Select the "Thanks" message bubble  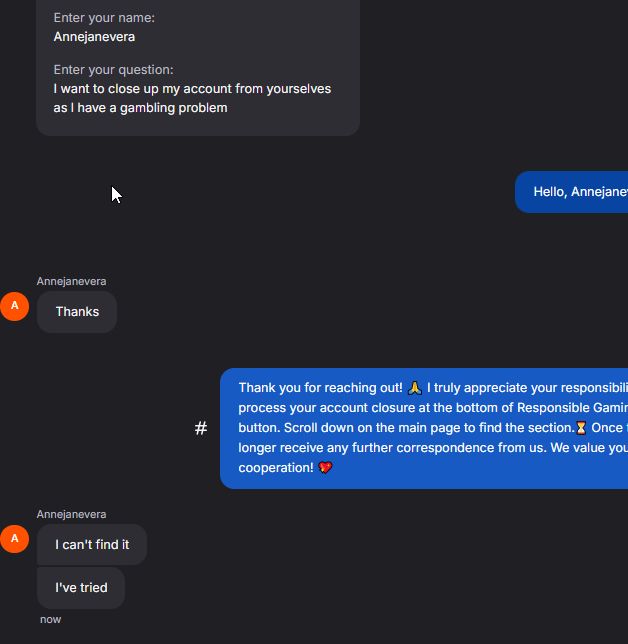click(77, 312)
